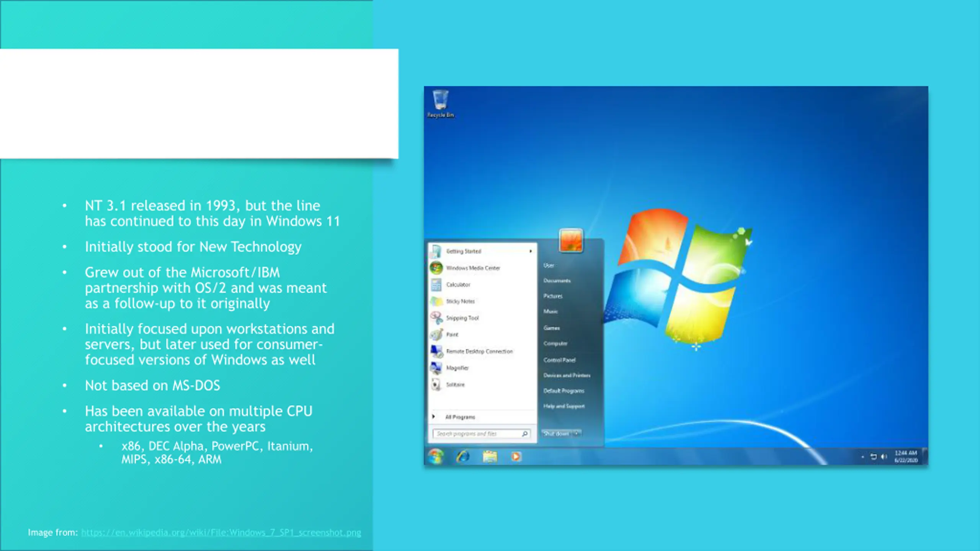Open Windows Media Player taskbar icon
This screenshot has width=980, height=551.
tap(516, 456)
